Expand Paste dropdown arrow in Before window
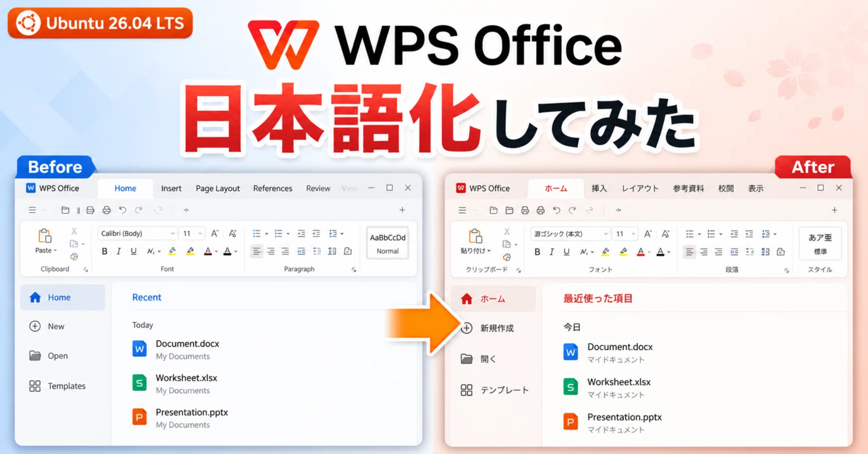868x454 pixels. 55,251
